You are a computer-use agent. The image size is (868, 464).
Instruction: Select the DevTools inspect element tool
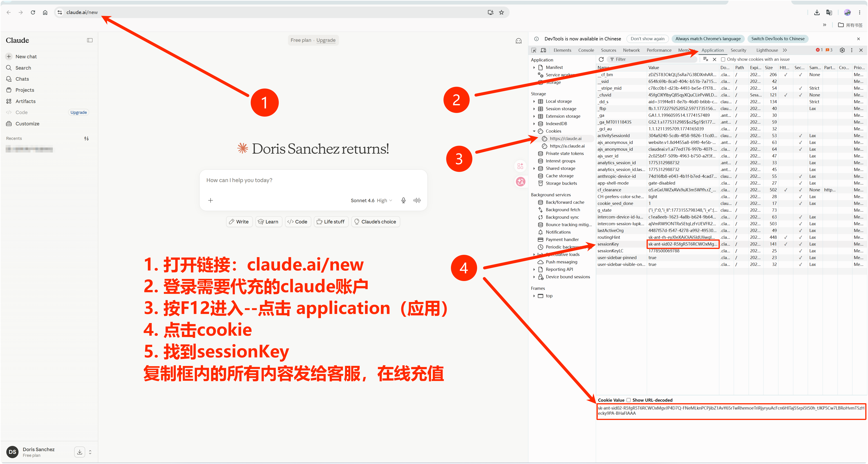[x=534, y=50]
